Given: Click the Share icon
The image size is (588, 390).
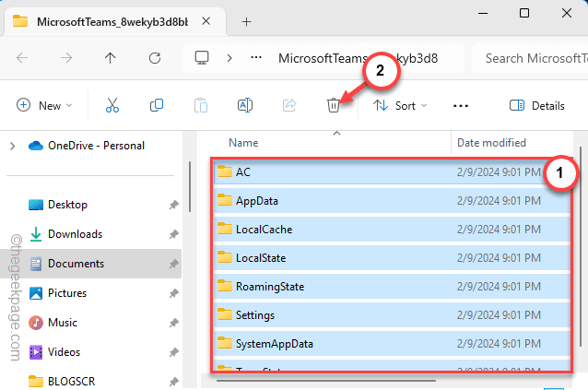Looking at the screenshot, I should 289,105.
